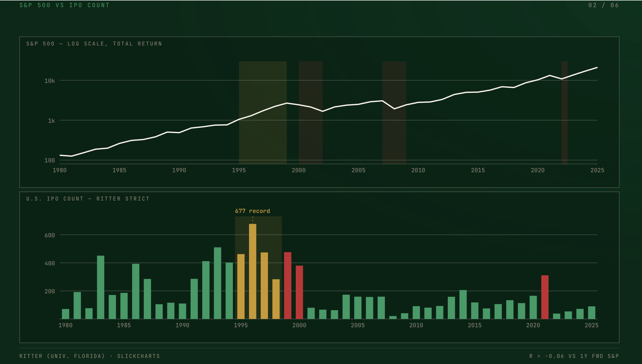Click the R = -0.06 correlation footer text
This screenshot has height=364, width=642.
coord(574,356)
